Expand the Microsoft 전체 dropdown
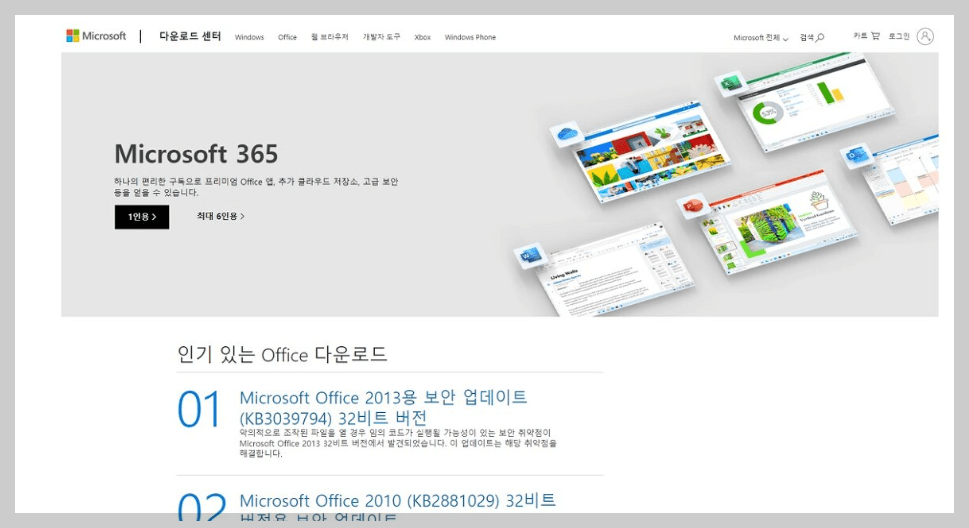Image resolution: width=969 pixels, height=528 pixels. tap(761, 38)
